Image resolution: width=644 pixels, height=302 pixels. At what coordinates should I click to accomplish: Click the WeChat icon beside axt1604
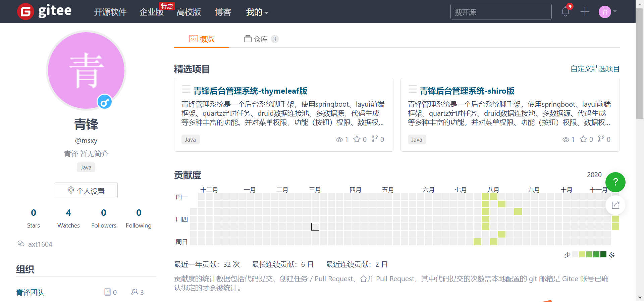point(21,244)
